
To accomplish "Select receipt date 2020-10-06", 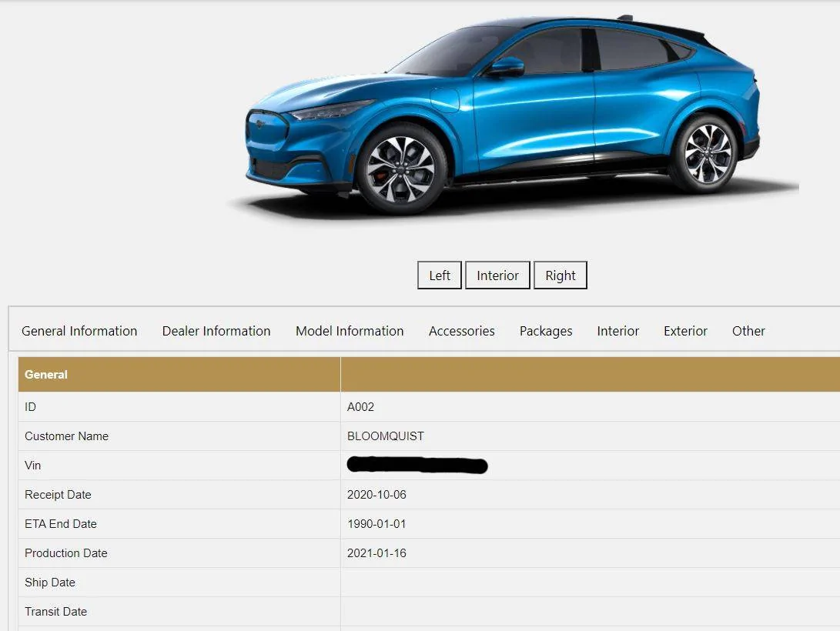I will [x=376, y=495].
